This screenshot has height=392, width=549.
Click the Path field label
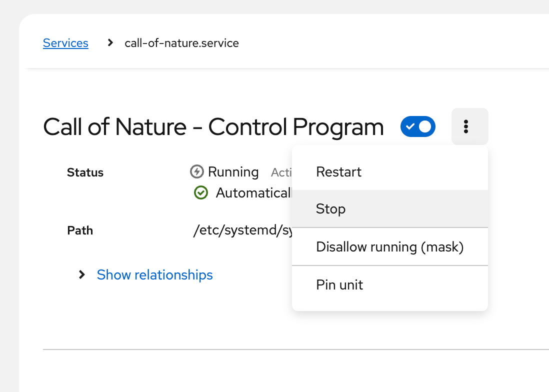(x=80, y=230)
